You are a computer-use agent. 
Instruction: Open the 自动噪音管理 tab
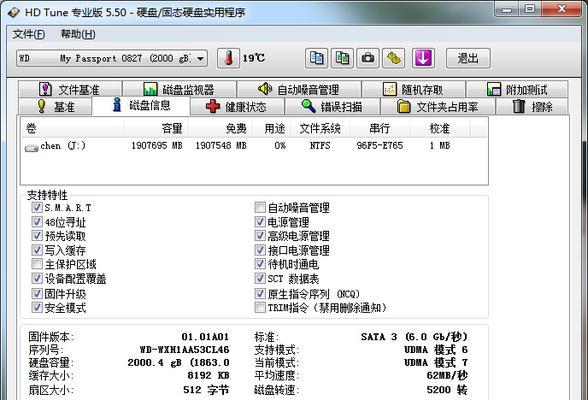(x=299, y=90)
